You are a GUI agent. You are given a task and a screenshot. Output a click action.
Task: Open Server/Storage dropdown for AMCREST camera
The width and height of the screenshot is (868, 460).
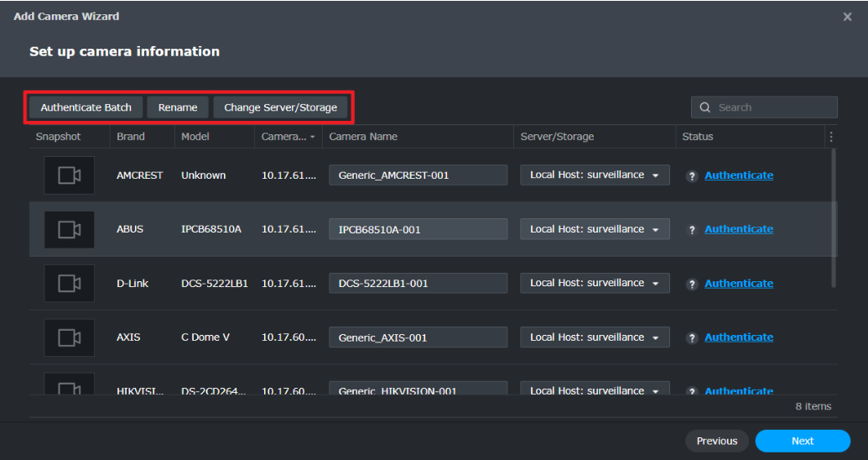(x=595, y=175)
